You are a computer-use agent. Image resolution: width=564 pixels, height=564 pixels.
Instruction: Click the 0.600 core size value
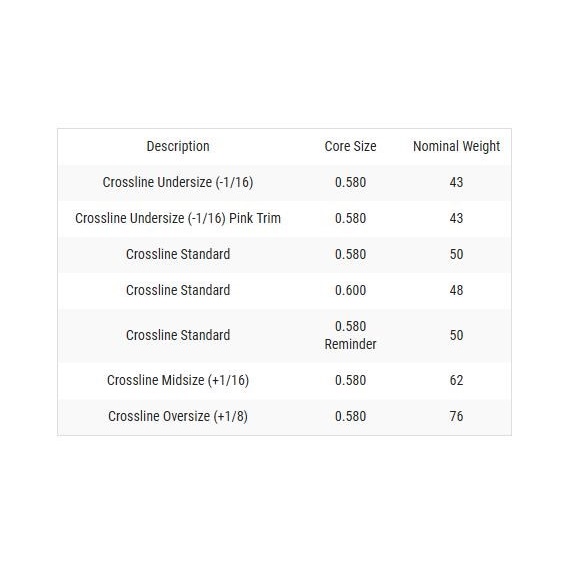[350, 290]
